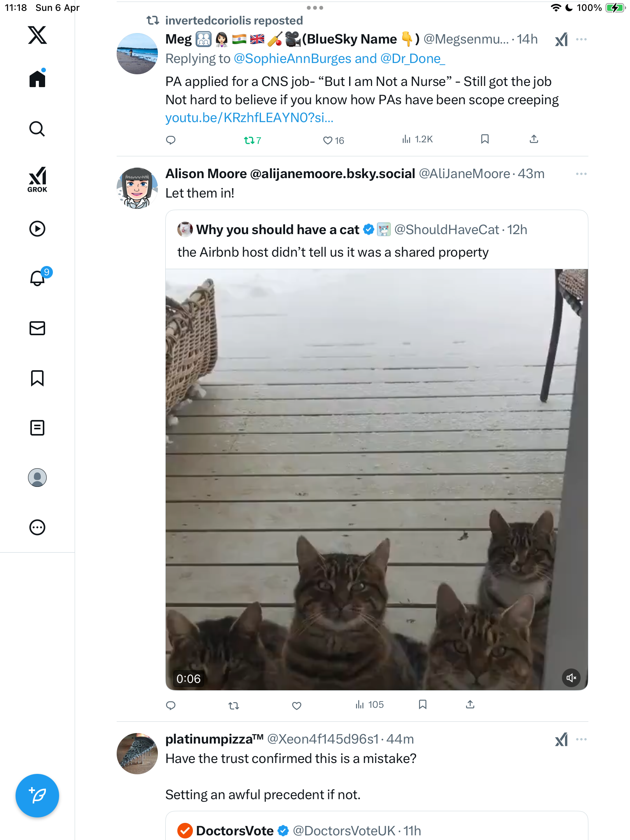The image size is (630, 840).
Task: Like Meg's post with 16 likes
Action: pyautogui.click(x=333, y=140)
